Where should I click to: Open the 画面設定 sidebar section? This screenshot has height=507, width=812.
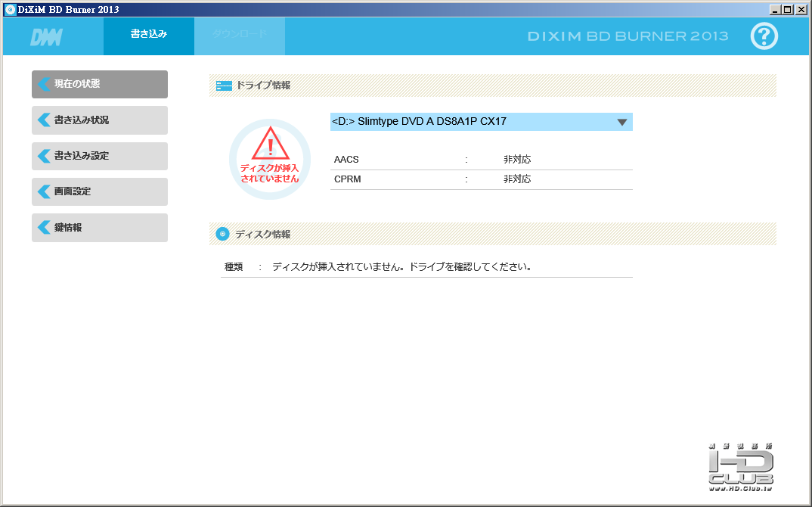click(x=100, y=191)
